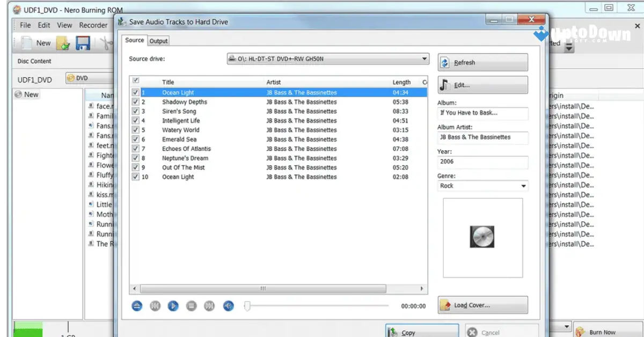
Task: Select the album cover thumbnail area
Action: tap(482, 237)
